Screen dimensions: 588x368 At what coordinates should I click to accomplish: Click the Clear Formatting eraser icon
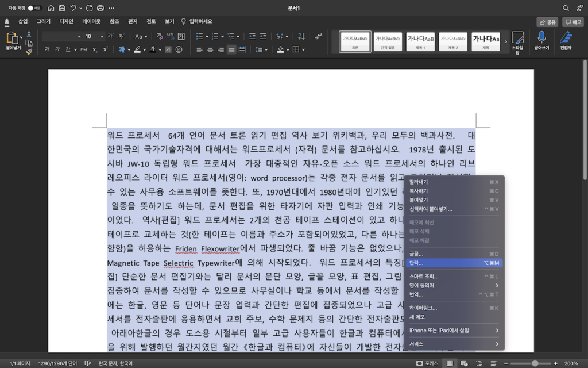(160, 36)
